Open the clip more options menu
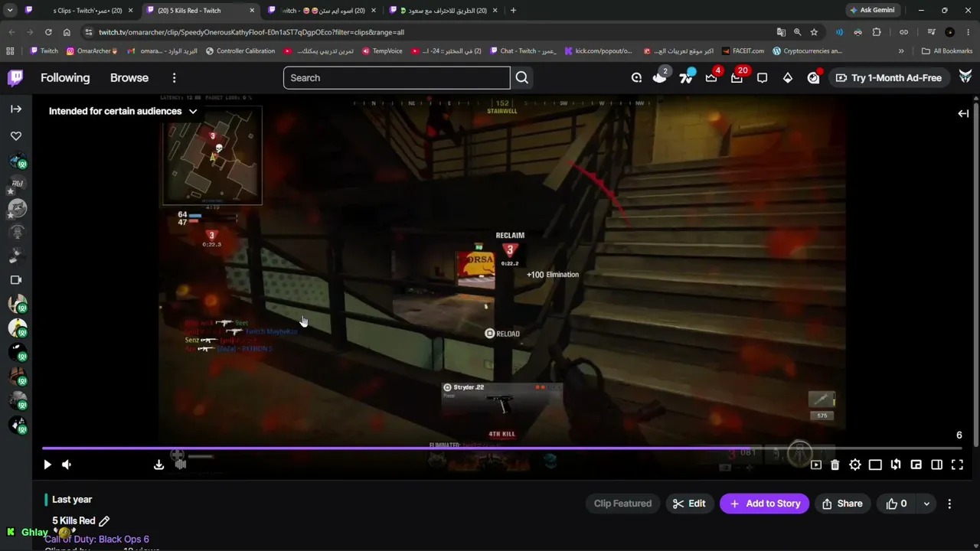 pos(949,504)
